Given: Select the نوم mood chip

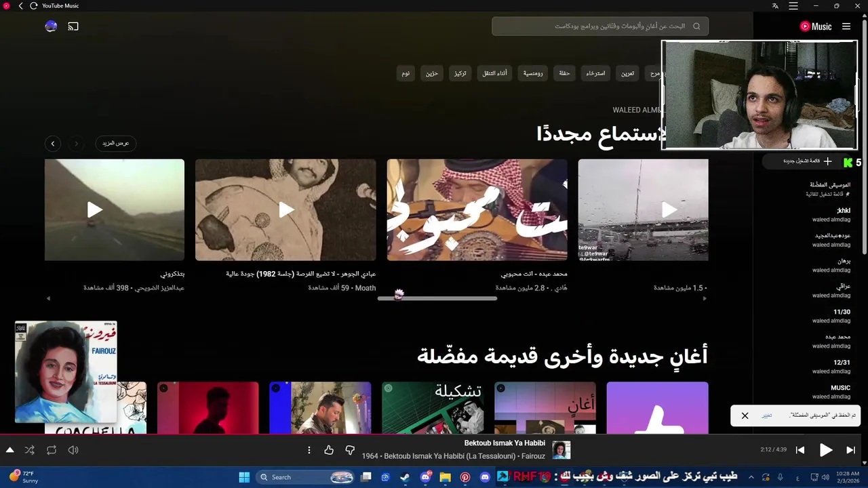Looking at the screenshot, I should (x=406, y=73).
